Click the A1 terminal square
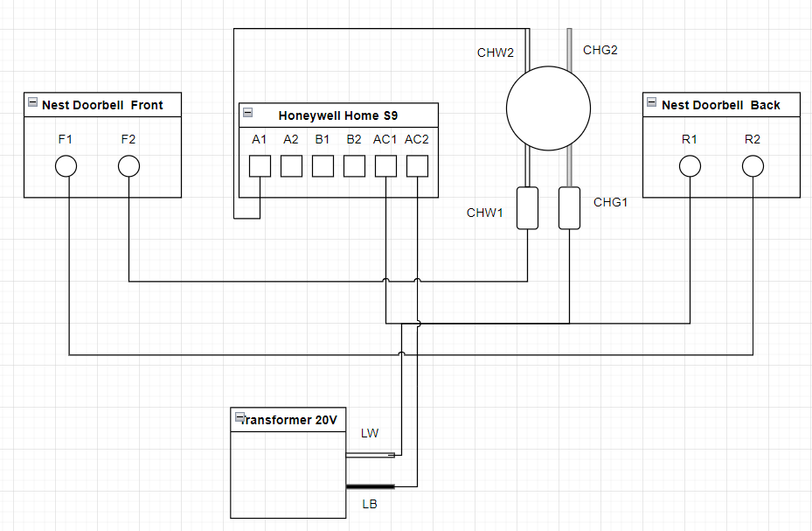The width and height of the screenshot is (812, 531). coord(260,166)
